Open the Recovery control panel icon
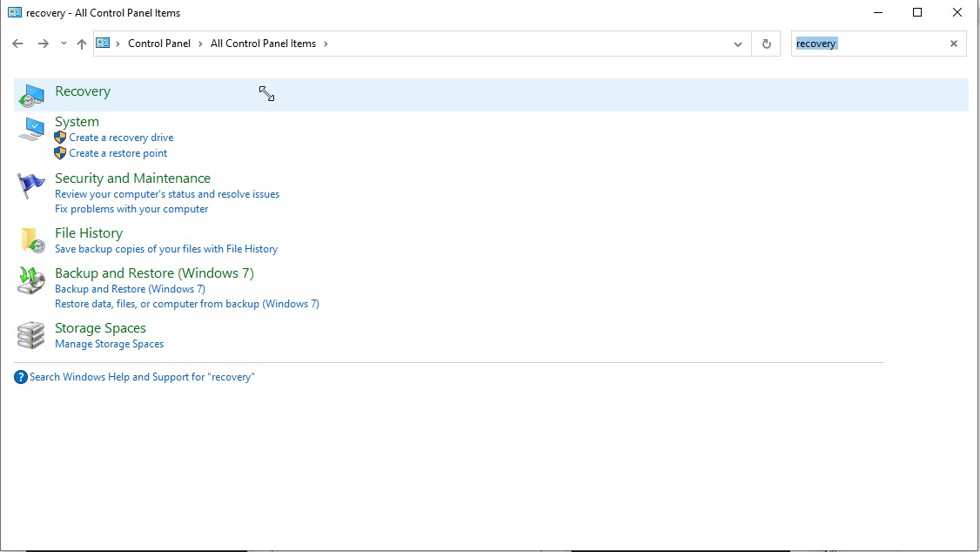 click(31, 94)
